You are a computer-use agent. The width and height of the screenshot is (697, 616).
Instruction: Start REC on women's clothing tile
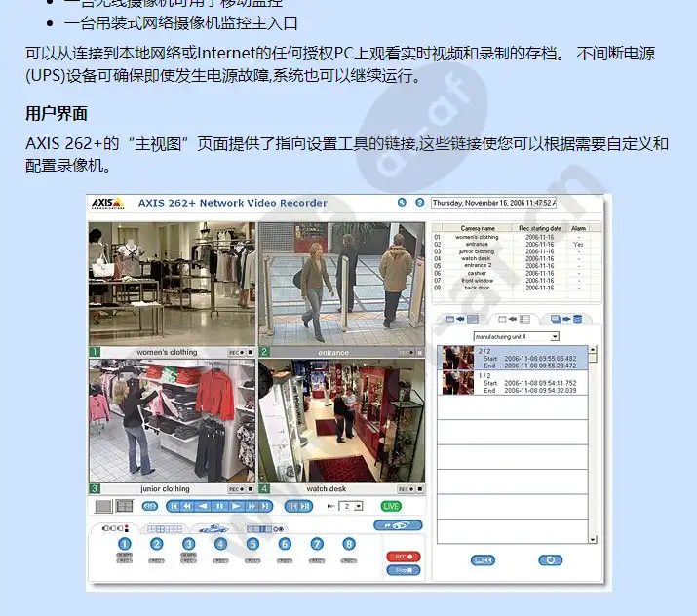pyautogui.click(x=237, y=353)
